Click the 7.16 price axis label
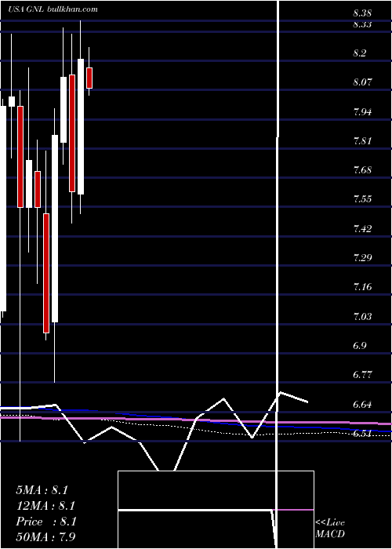392x549 pixels. pos(362,288)
